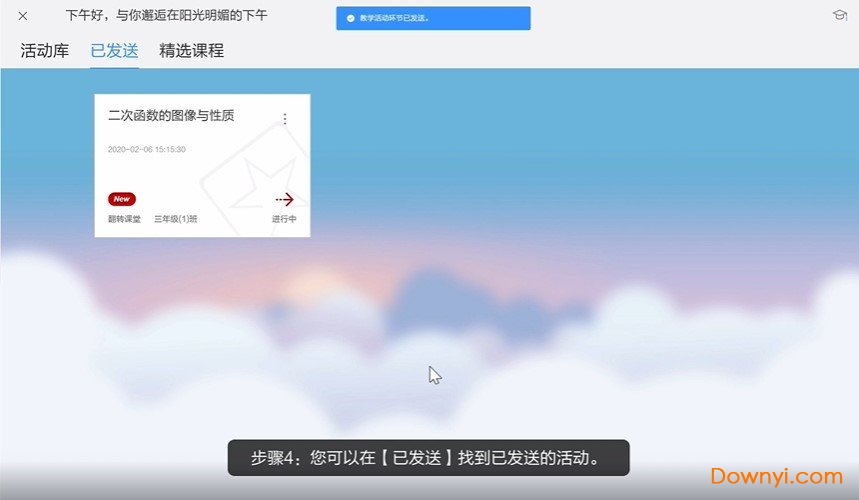Open the 二次函数的图像与性质 activity title
The width and height of the screenshot is (859, 500).
point(171,116)
